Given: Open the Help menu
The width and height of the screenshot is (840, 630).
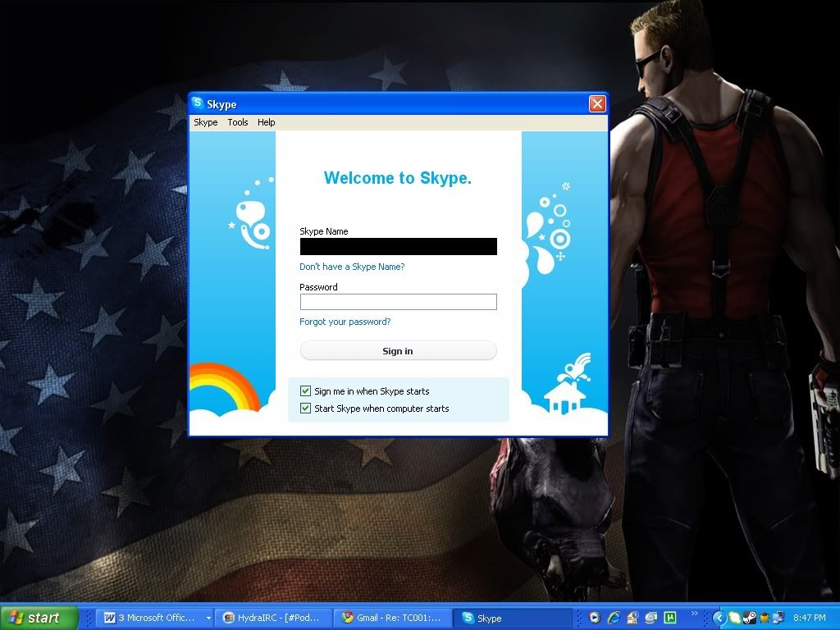Looking at the screenshot, I should point(266,122).
